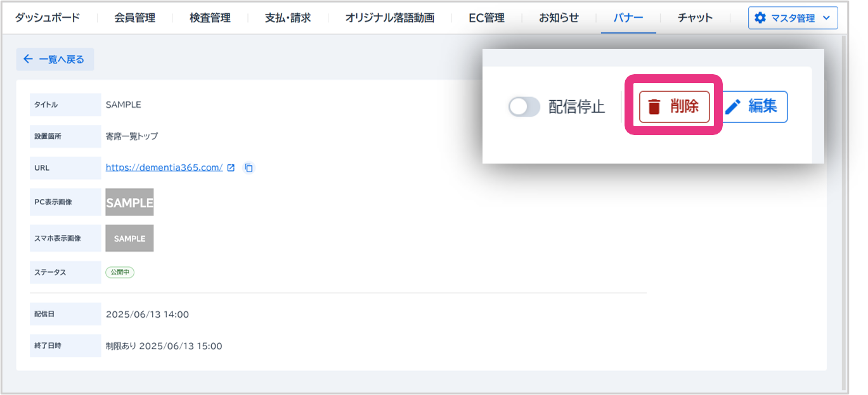868x395 pixels.
Task: Expand the マスタ管理 dropdown chevron
Action: pyautogui.click(x=826, y=18)
